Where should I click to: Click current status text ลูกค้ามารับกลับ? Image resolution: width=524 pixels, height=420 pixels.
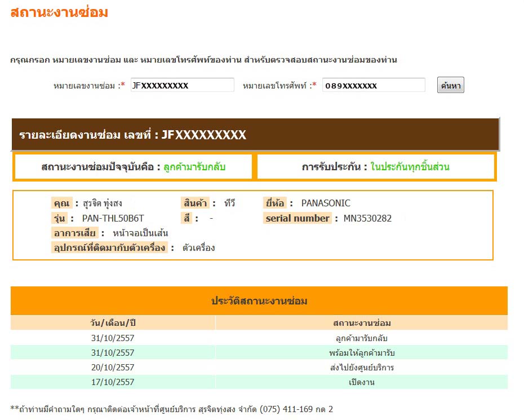[x=194, y=166]
